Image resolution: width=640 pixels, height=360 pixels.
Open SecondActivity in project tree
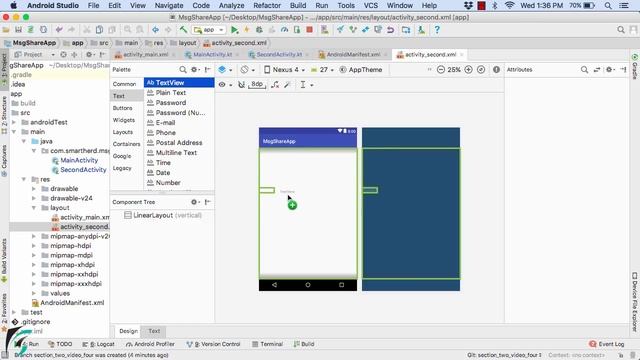(83, 170)
